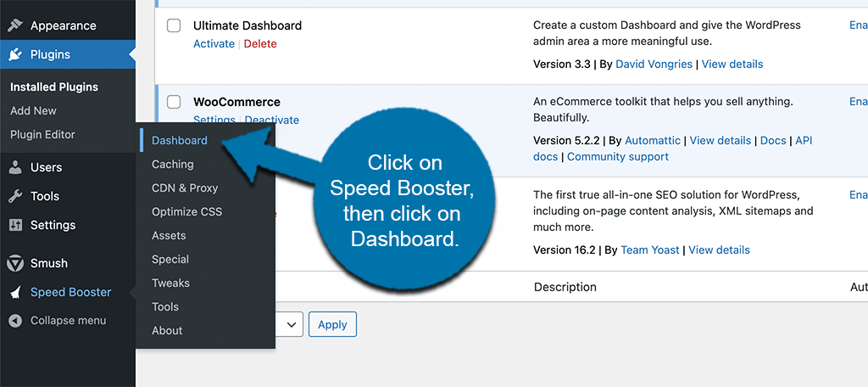Click the Appearance paintbrush icon
Image resolution: width=868 pixels, height=387 pixels.
point(15,25)
